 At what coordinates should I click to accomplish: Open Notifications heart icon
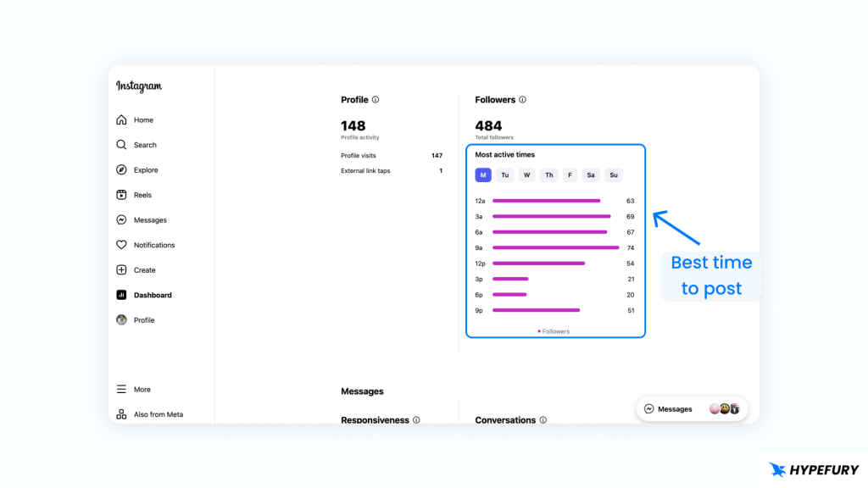121,245
